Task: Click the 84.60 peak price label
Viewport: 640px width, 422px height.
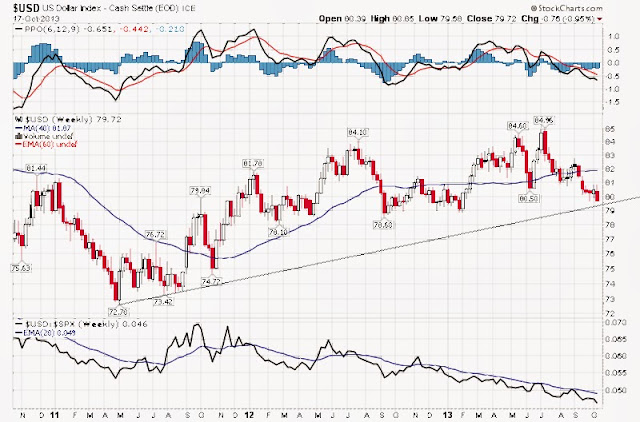Action: (517, 126)
